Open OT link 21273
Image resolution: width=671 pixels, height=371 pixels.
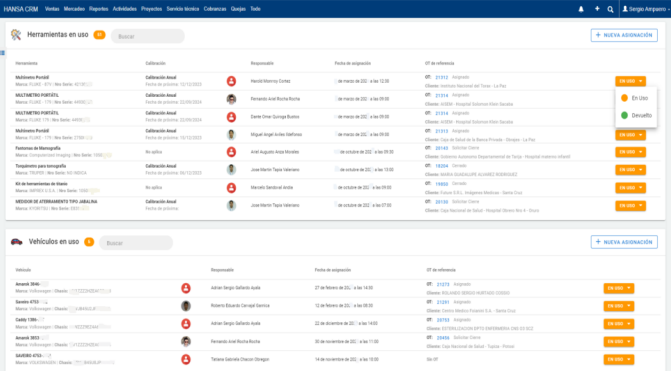click(443, 285)
